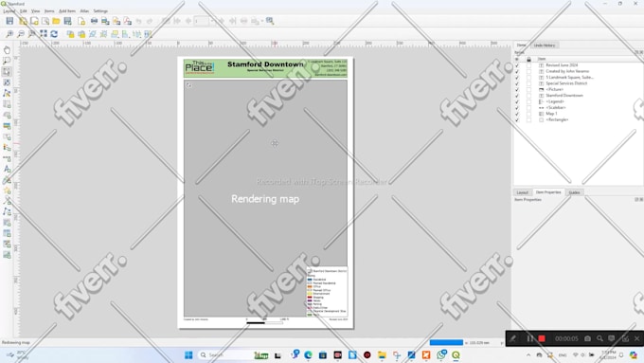Select the Zoom tool in left toolbox
This screenshot has height=363, width=644.
click(7, 61)
